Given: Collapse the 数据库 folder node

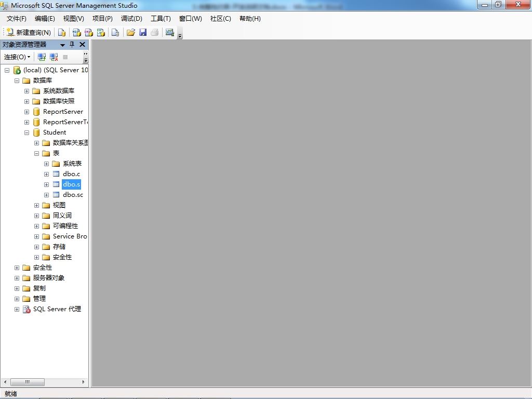Looking at the screenshot, I should [17, 81].
